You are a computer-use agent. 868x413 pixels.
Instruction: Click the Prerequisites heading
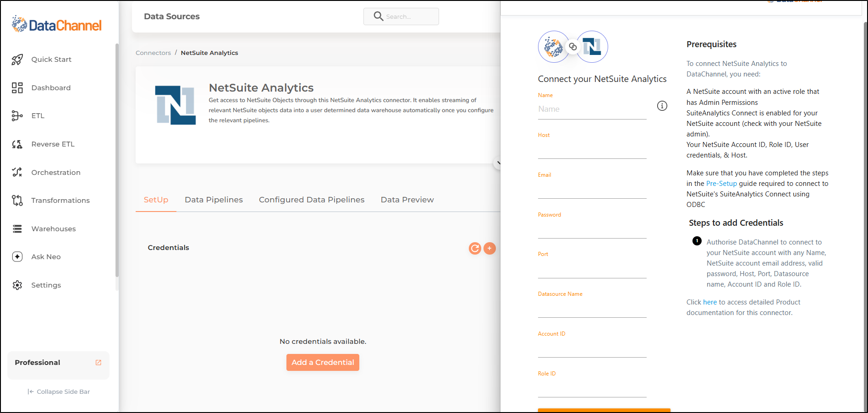pyautogui.click(x=711, y=44)
